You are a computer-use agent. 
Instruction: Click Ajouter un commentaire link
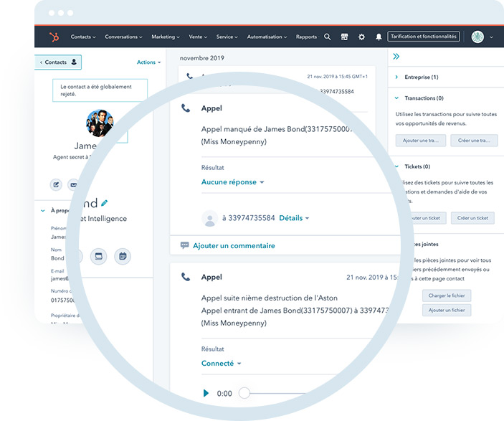pos(234,246)
